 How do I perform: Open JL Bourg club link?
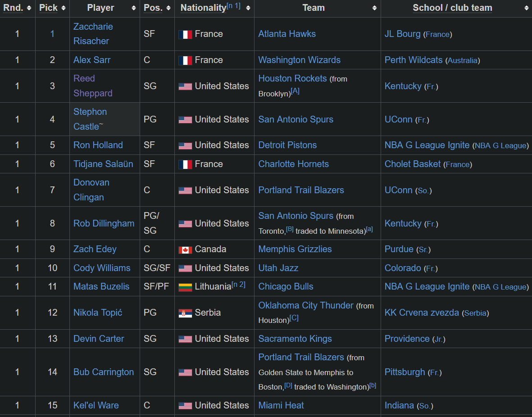coord(402,34)
